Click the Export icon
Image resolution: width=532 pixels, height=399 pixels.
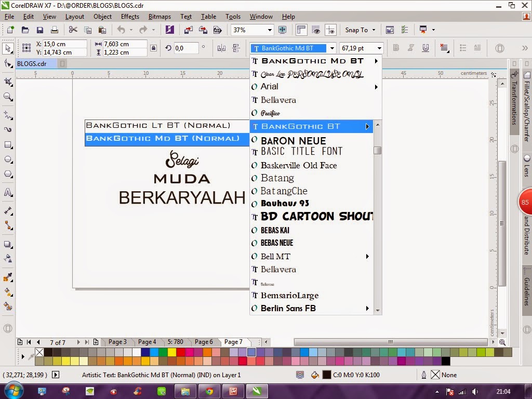pos(203,30)
